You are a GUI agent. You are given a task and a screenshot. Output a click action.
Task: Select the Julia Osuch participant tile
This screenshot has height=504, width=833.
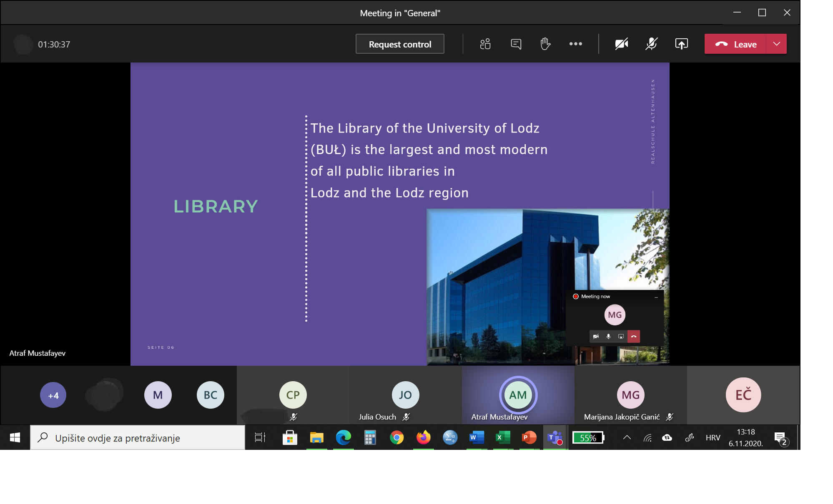point(405,395)
